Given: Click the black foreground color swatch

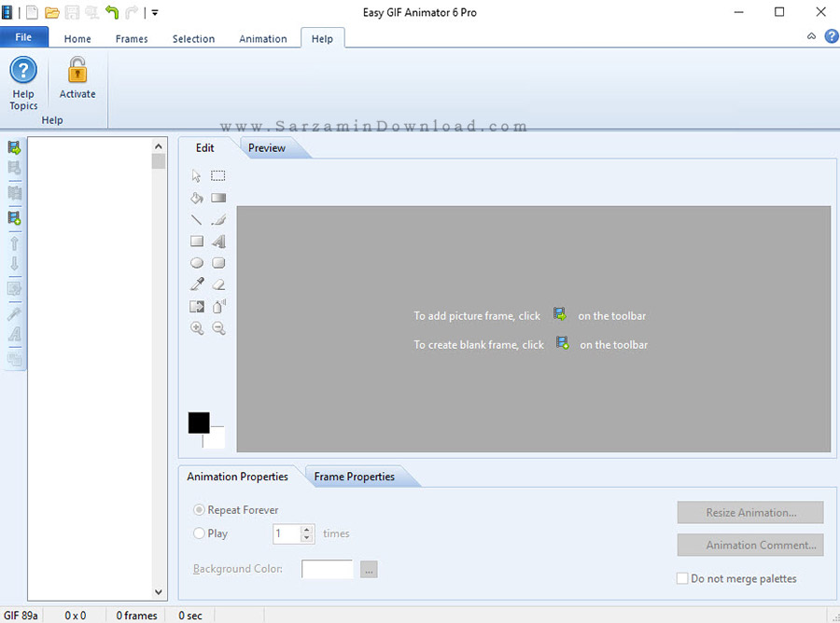Looking at the screenshot, I should tap(199, 422).
